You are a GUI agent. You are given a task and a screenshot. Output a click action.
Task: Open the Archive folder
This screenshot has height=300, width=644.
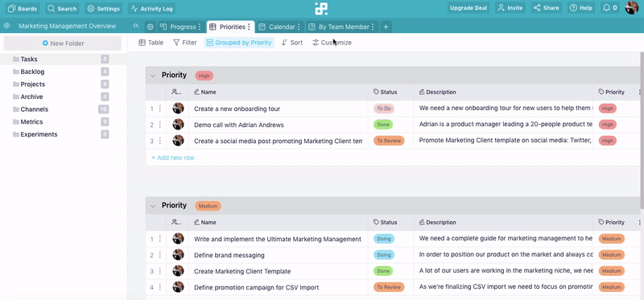63,97
